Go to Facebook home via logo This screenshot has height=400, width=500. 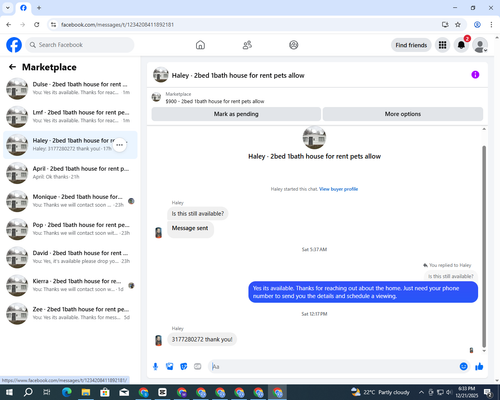14,45
